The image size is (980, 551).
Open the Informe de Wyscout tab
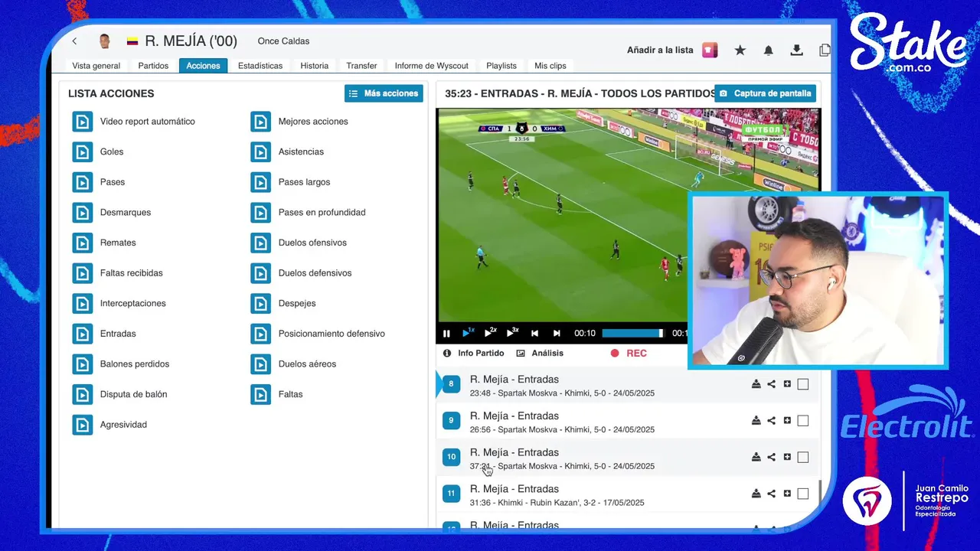coord(432,66)
